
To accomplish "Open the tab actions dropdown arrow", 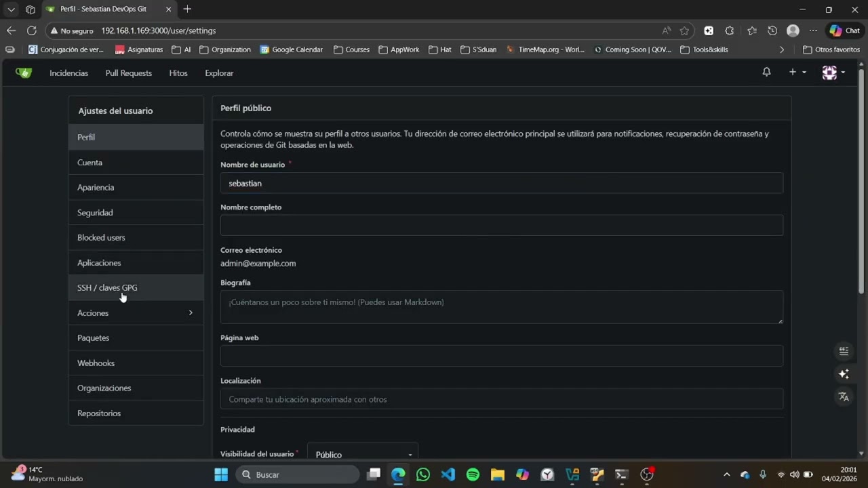I will 11,9.
